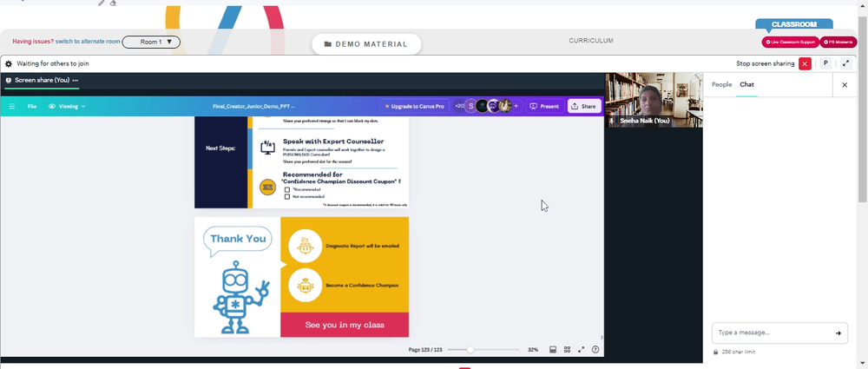Viewport: 868px width, 369px height.
Task: Open the File menu in Canva
Action: click(x=32, y=107)
